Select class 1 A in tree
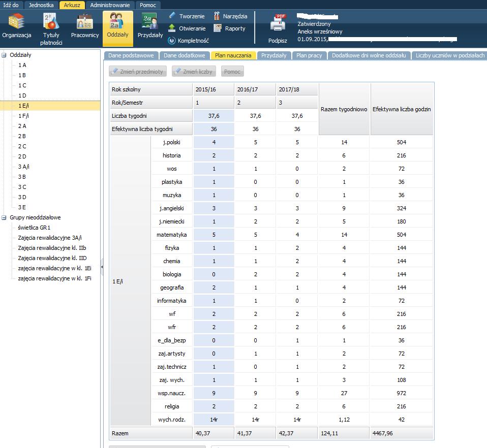This screenshot has height=448, width=487. pos(22,65)
